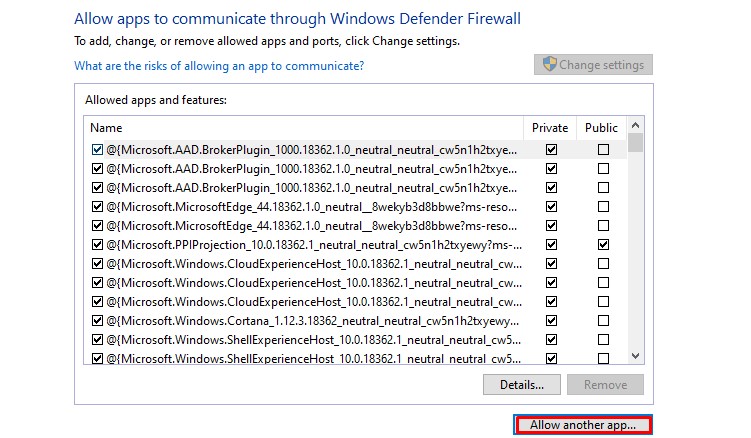Click Allow another app button

click(583, 425)
